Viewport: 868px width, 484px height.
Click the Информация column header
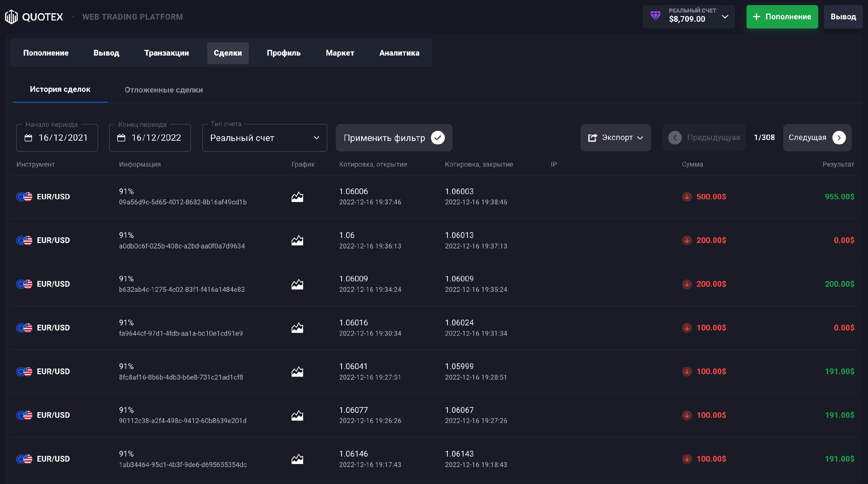(140, 164)
